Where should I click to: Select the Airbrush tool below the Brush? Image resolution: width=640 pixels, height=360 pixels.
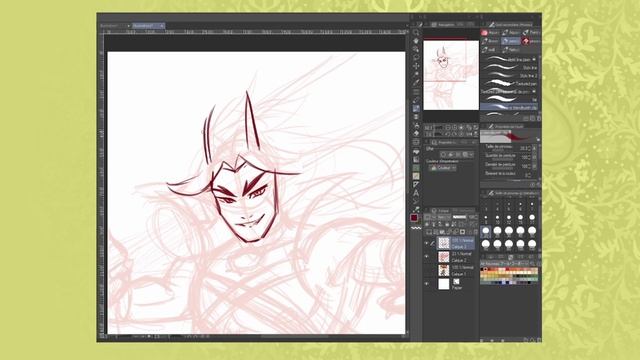pyautogui.click(x=416, y=117)
